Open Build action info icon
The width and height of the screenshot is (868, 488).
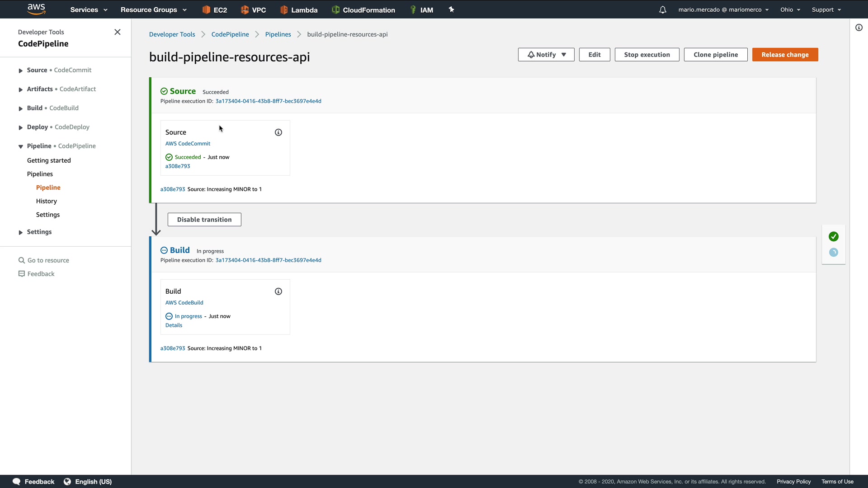[x=278, y=291]
